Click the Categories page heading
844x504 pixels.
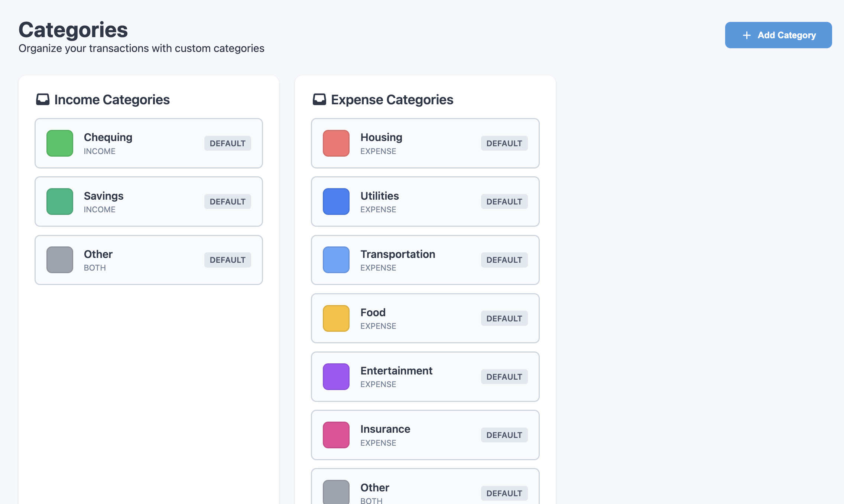73,30
